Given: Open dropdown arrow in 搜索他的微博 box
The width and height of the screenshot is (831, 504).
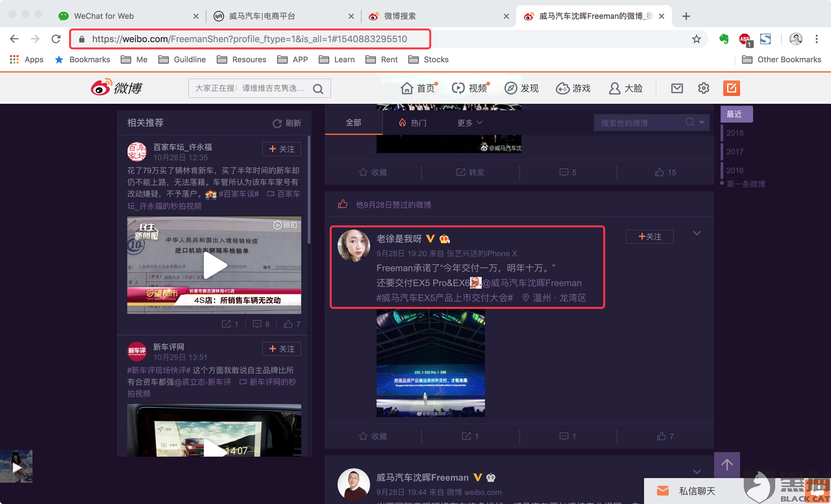Looking at the screenshot, I should point(702,122).
